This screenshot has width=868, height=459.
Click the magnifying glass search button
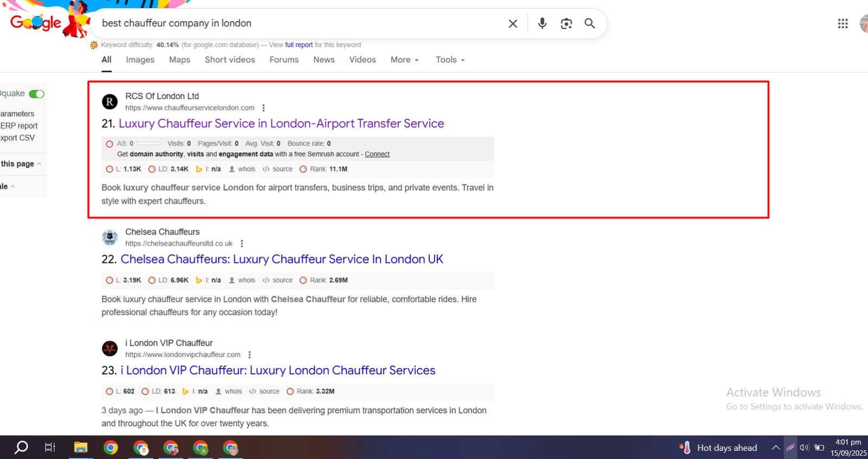click(x=590, y=23)
